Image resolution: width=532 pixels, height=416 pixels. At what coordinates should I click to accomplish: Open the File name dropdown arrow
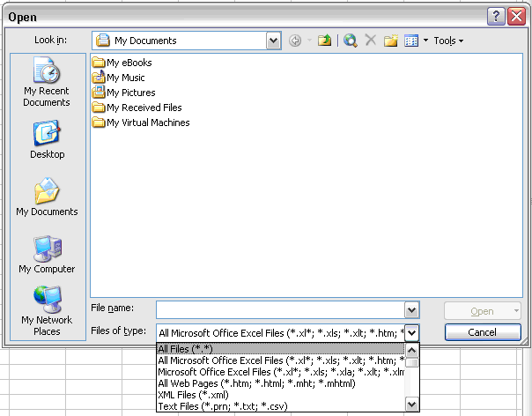coord(411,310)
